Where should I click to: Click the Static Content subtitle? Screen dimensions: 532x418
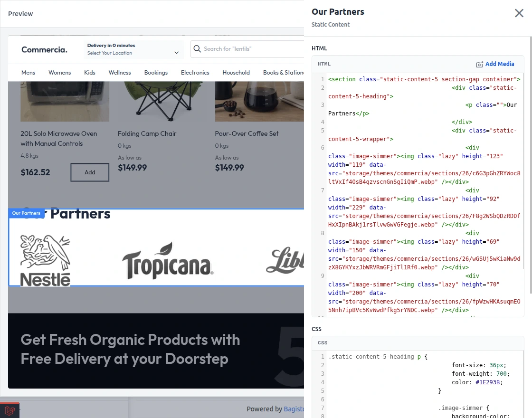(x=331, y=24)
